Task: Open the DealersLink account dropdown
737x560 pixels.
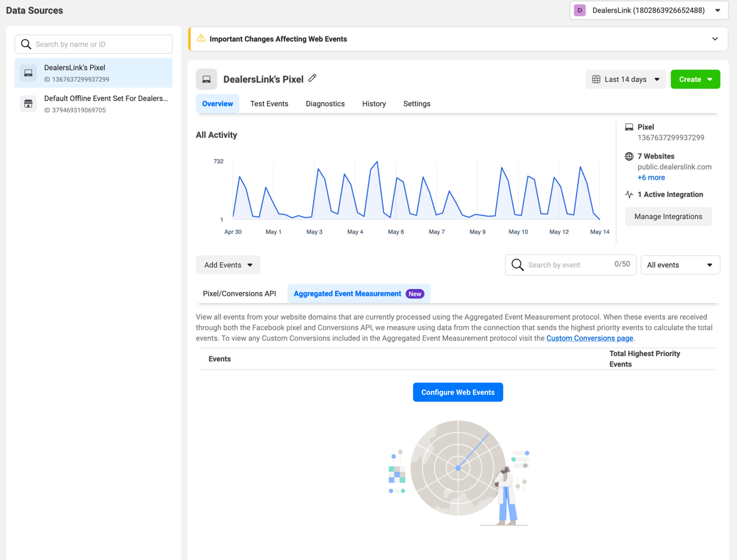Action: [649, 10]
